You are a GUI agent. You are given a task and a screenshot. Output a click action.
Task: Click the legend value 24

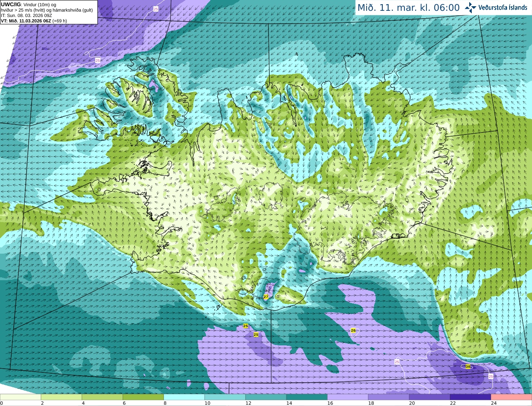[494, 403]
